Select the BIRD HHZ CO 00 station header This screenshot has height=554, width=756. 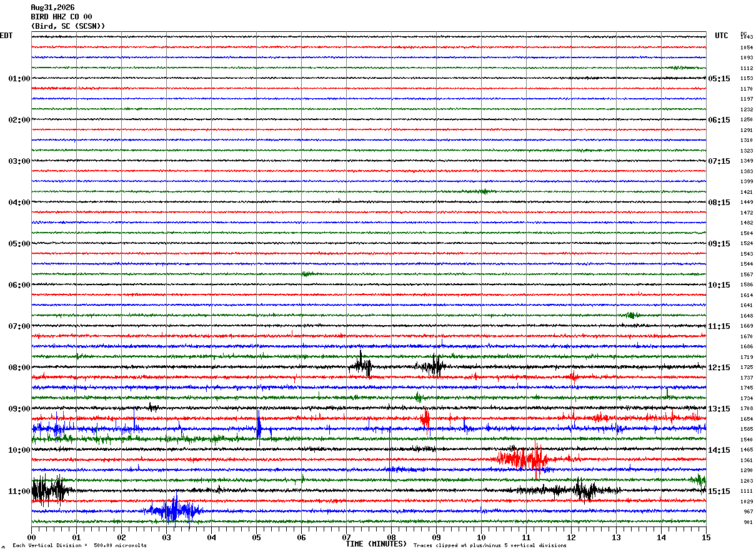pos(61,17)
